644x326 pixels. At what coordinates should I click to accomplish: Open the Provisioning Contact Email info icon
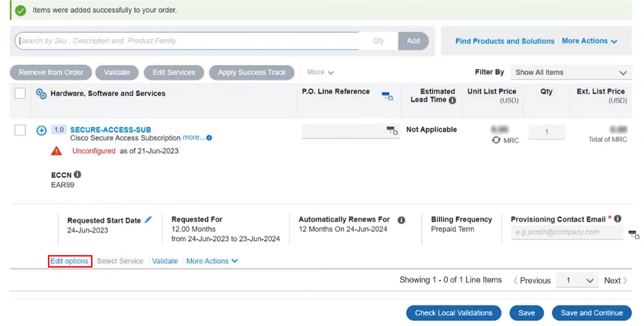click(617, 219)
